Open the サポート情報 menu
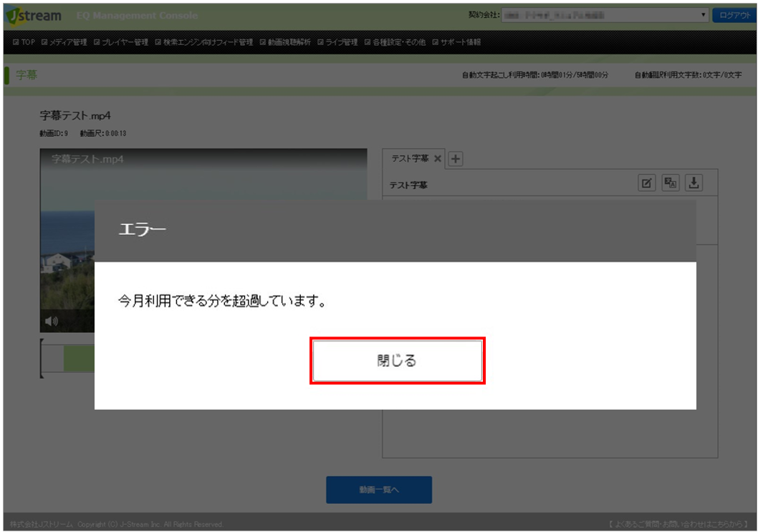 [456, 42]
